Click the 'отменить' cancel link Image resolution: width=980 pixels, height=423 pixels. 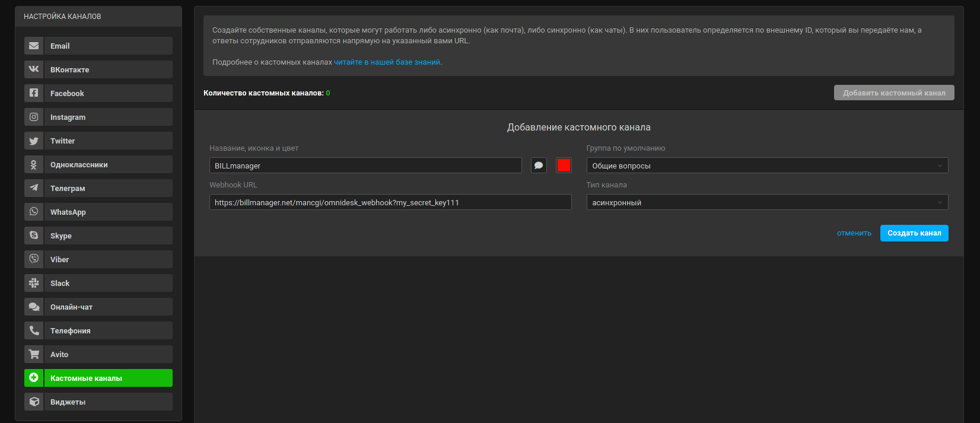[x=854, y=233]
